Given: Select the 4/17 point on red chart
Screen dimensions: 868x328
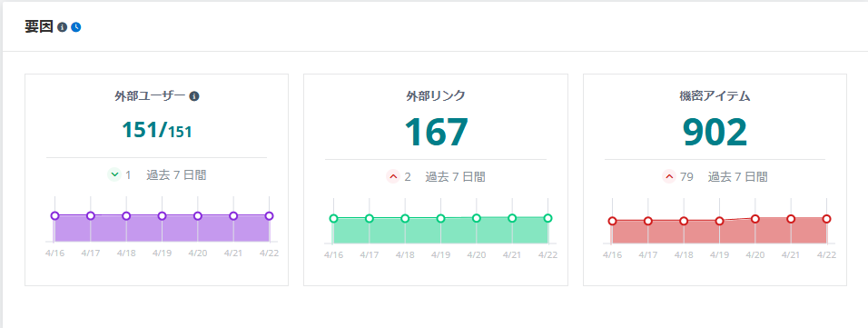Looking at the screenshot, I should pyautogui.click(x=648, y=221).
